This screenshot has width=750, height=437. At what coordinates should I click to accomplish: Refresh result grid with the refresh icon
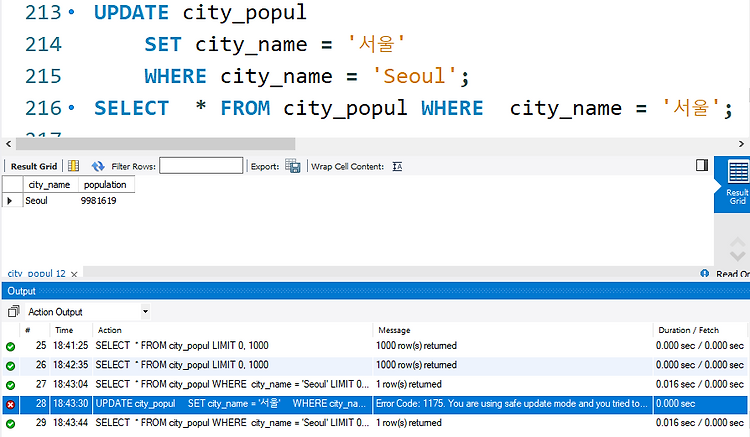click(x=98, y=166)
